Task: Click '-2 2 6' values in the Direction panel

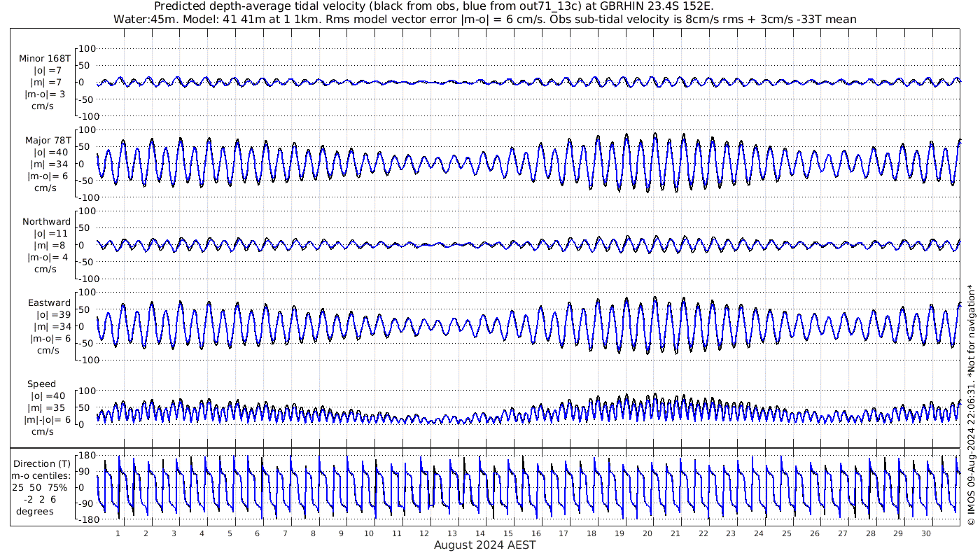Action: point(39,499)
